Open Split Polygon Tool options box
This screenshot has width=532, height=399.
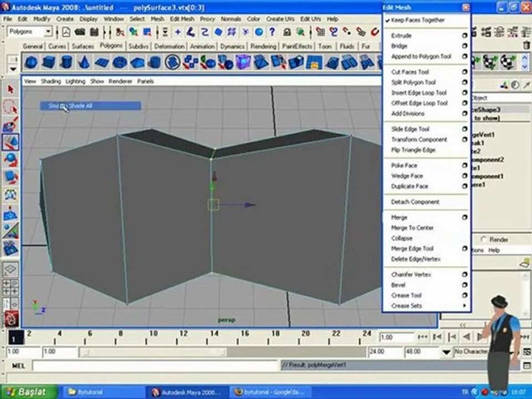click(464, 82)
